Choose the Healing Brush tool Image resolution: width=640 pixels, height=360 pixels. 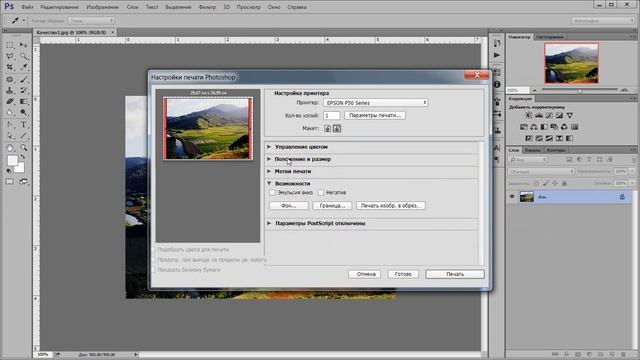(10, 79)
